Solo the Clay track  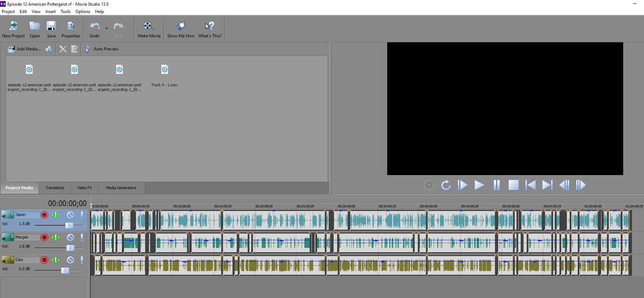pyautogui.click(x=82, y=260)
